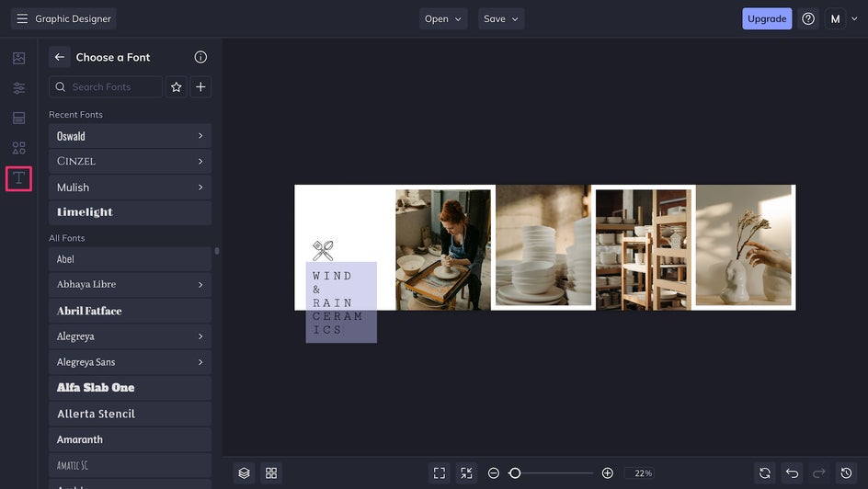
Task: Click the Graphic Designer title button
Action: (x=63, y=18)
